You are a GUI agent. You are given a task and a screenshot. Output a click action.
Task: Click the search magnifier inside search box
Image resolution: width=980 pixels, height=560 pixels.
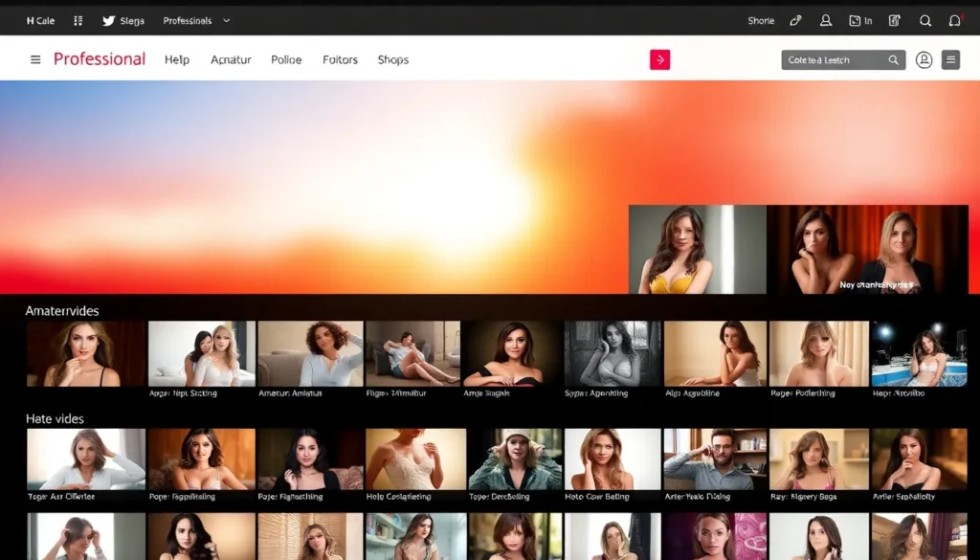pyautogui.click(x=894, y=59)
